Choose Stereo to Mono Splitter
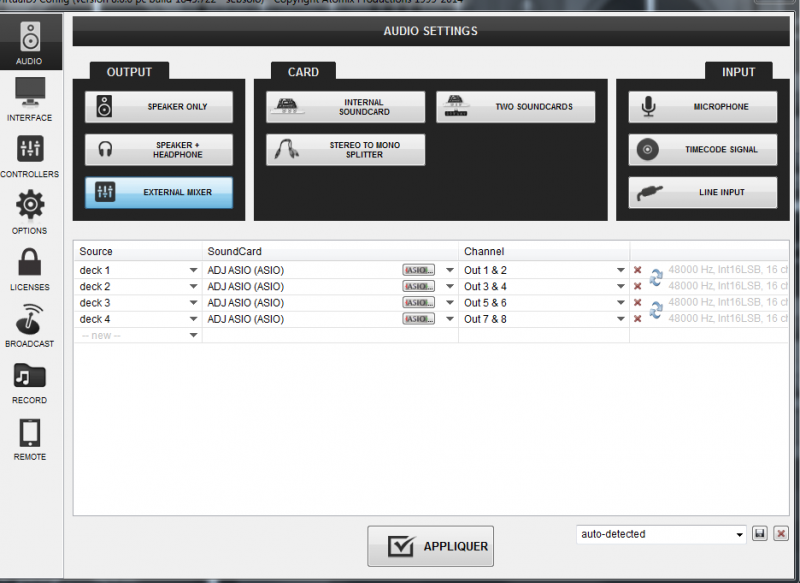800x583 pixels. coord(345,149)
